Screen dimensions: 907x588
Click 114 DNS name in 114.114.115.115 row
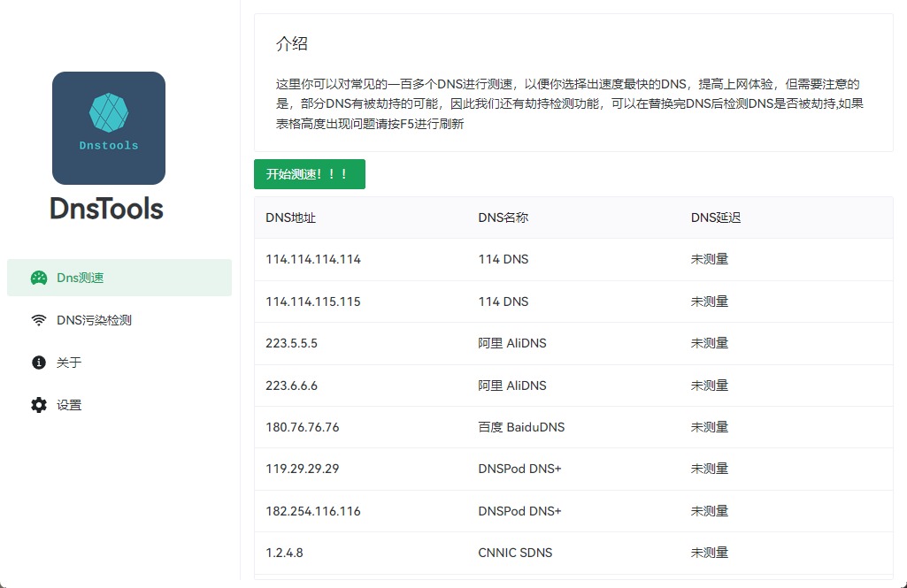[x=503, y=302]
